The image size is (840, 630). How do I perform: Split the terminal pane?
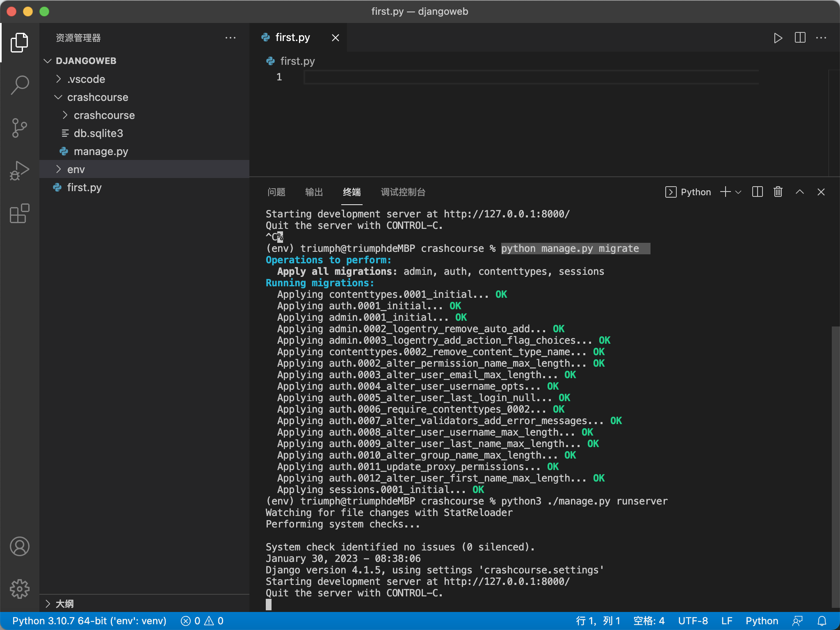click(x=757, y=192)
